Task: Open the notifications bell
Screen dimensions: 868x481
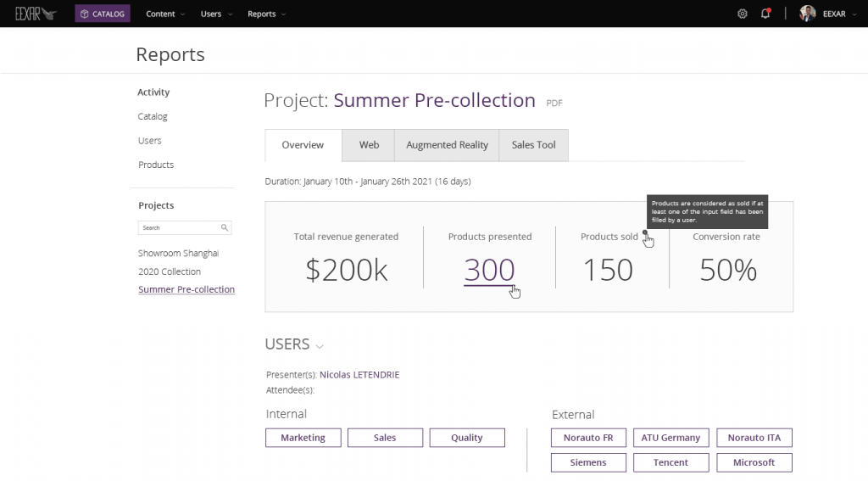Action: [765, 14]
